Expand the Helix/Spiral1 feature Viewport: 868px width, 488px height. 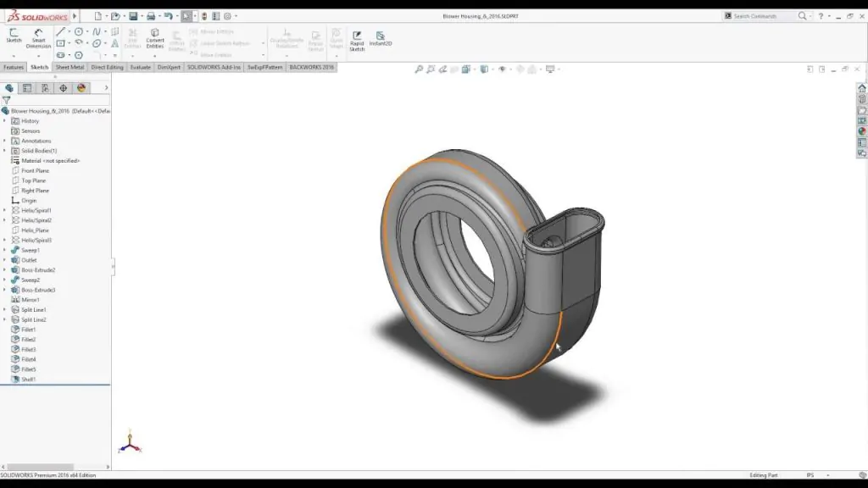click(x=4, y=210)
